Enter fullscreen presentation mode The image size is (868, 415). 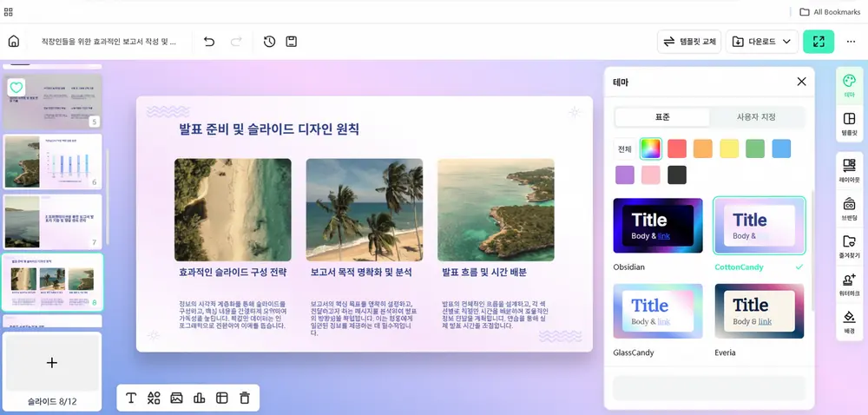point(819,42)
